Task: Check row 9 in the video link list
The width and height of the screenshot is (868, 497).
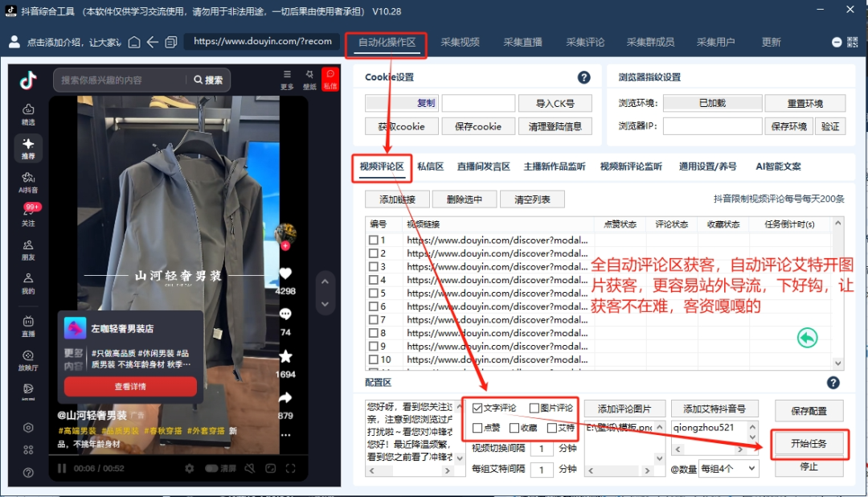Action: [x=374, y=347]
